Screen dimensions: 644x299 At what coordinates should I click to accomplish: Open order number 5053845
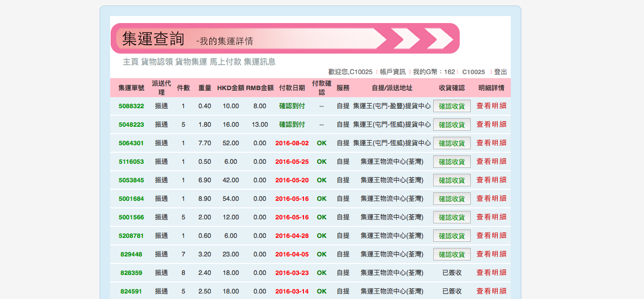[131, 180]
